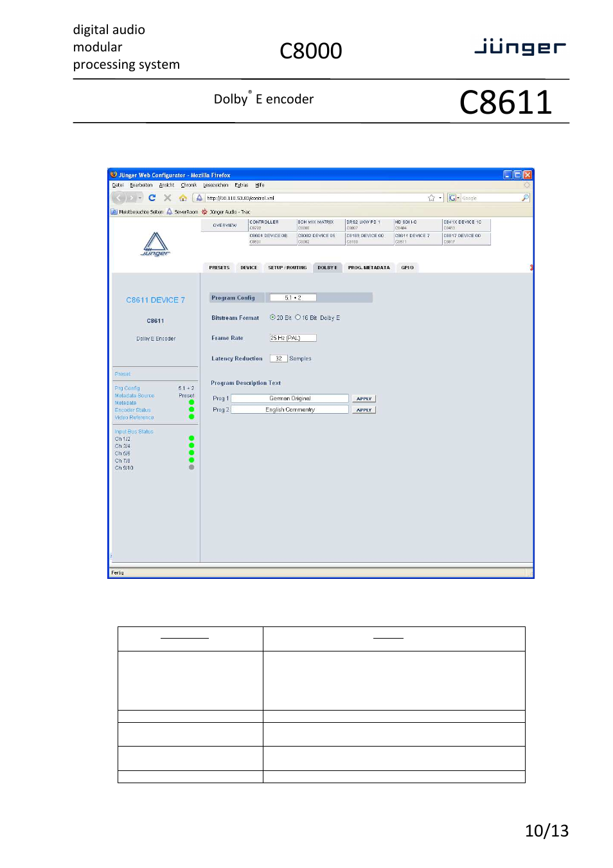The width and height of the screenshot is (613, 868).
Task: Click the site identity icon in address bar
Action: pyautogui.click(x=199, y=198)
